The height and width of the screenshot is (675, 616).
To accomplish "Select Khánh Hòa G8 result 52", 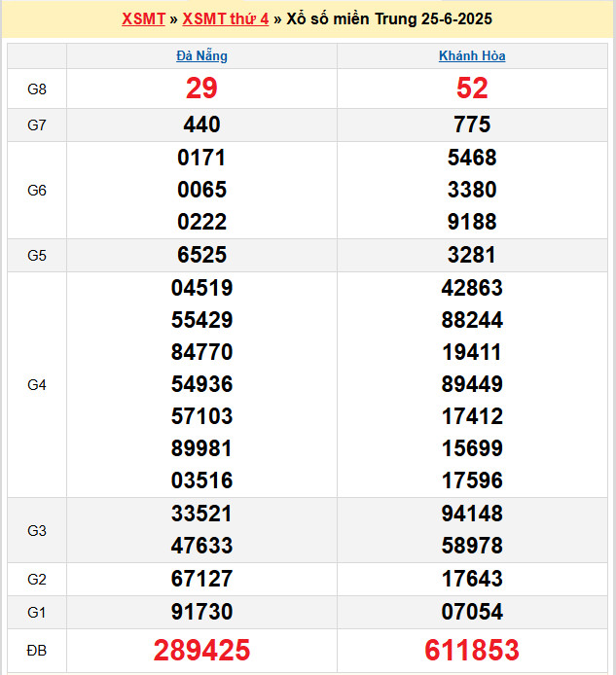I will pyautogui.click(x=472, y=89).
